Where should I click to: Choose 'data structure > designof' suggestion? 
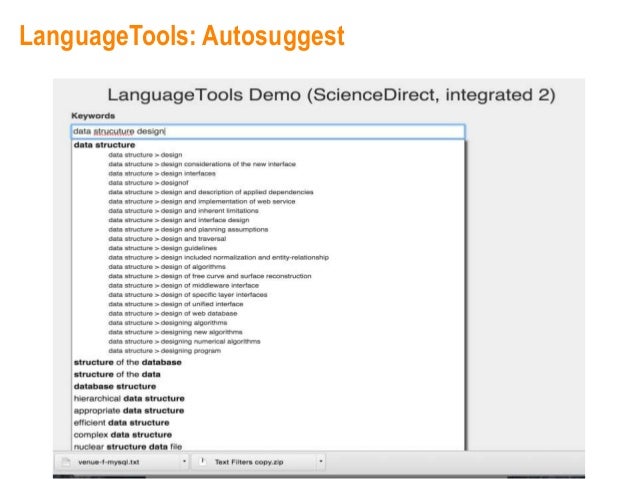(149, 183)
